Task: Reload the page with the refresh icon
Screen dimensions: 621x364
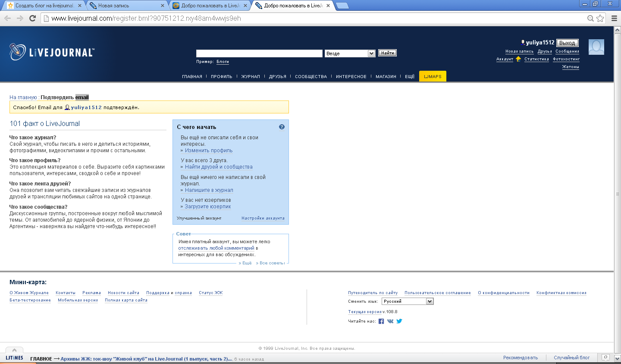Action: [x=32, y=18]
